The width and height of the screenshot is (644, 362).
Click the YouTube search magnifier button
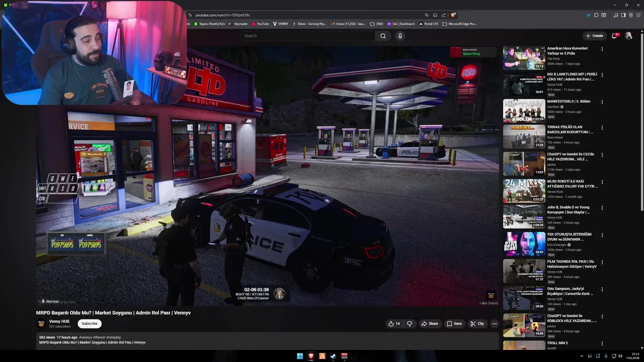(383, 36)
